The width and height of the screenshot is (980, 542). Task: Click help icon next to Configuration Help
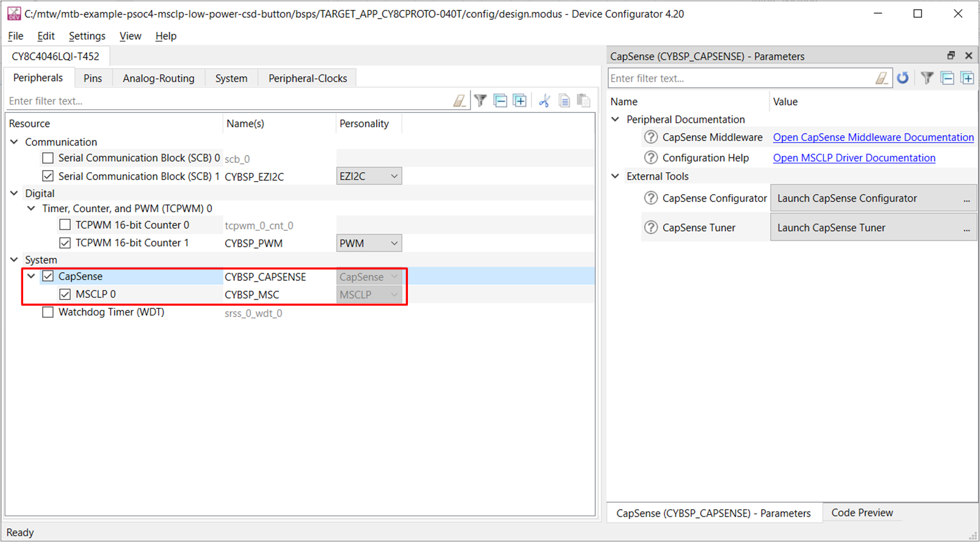(651, 157)
